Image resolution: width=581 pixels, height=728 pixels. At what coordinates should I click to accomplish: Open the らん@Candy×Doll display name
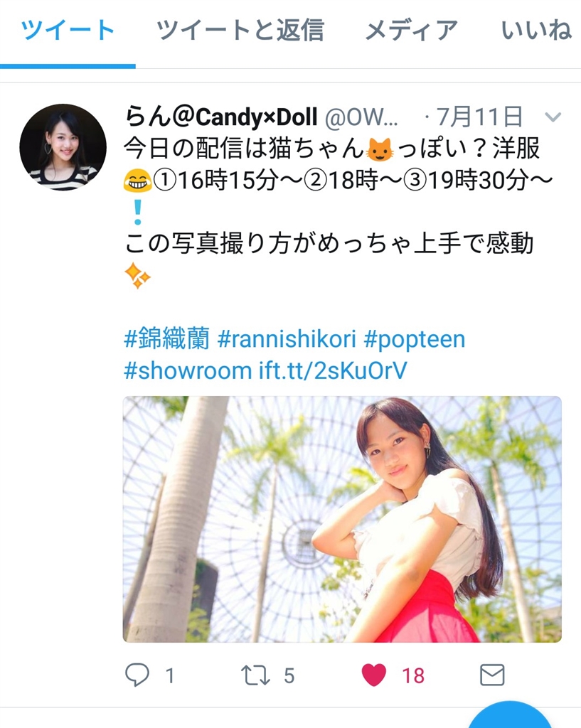(x=222, y=117)
